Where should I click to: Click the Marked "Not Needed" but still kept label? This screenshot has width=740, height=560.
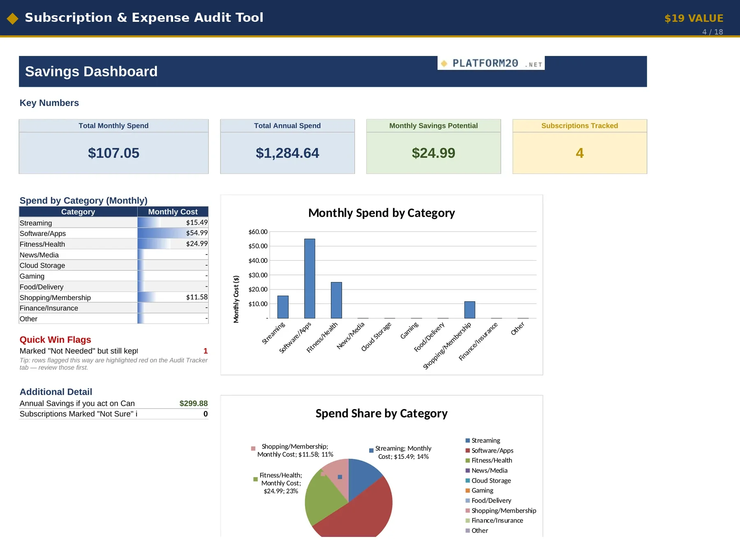[79, 351]
